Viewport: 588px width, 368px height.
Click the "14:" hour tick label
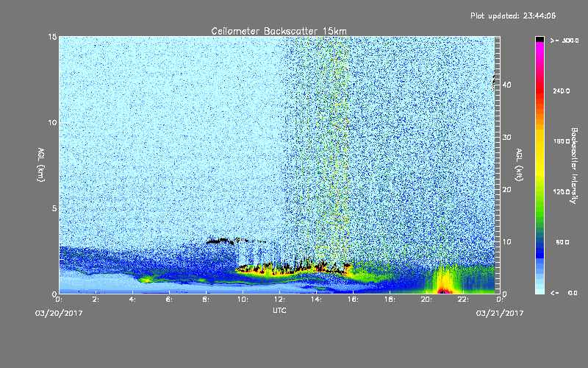(x=316, y=300)
